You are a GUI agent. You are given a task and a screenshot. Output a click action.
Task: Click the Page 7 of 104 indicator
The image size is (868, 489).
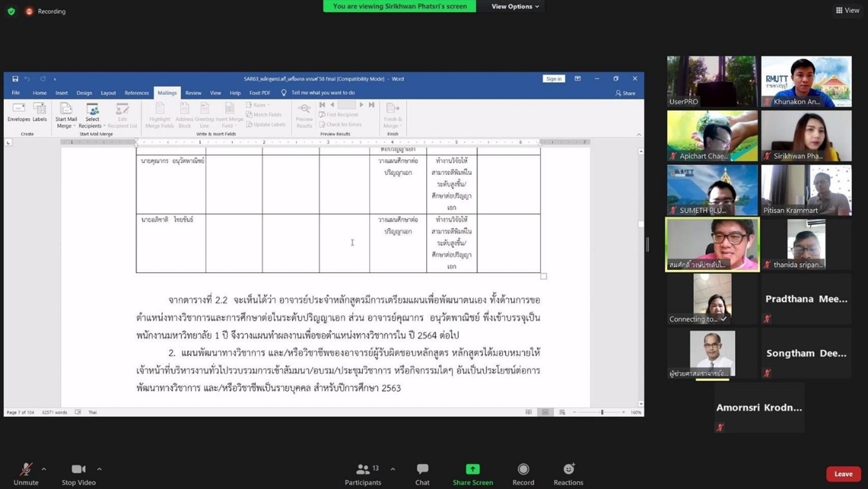tap(20, 412)
